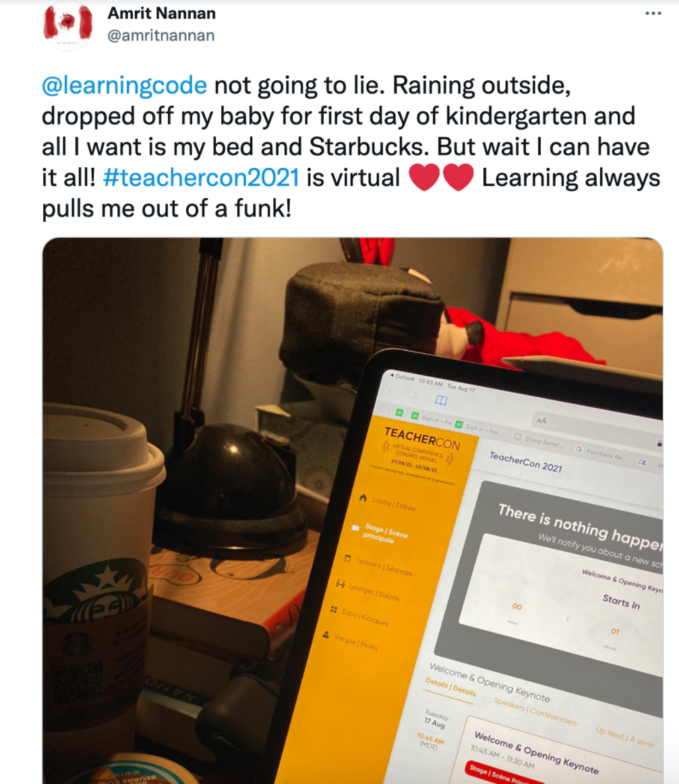Open the attached tweet photo
Screen dimensions: 679x784
[x=353, y=510]
